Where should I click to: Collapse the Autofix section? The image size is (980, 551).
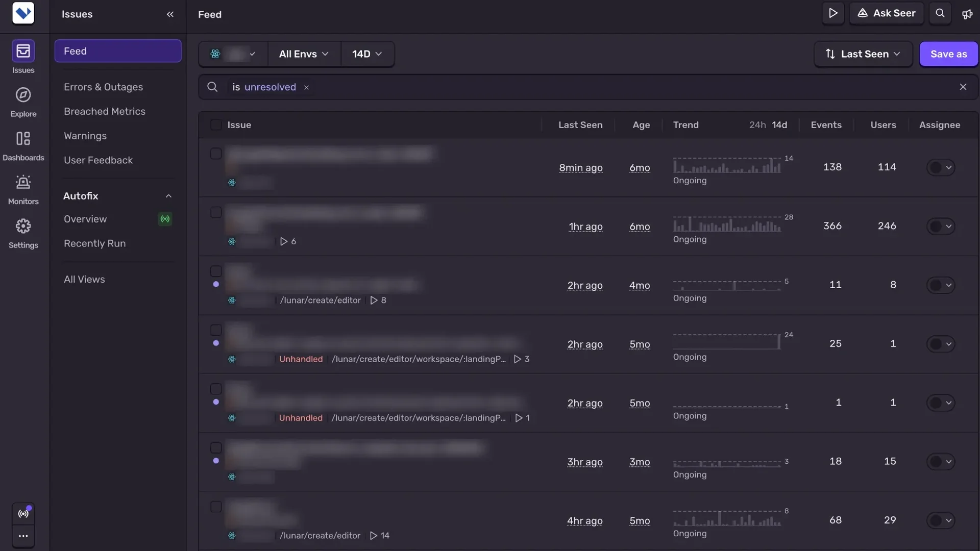pos(168,196)
